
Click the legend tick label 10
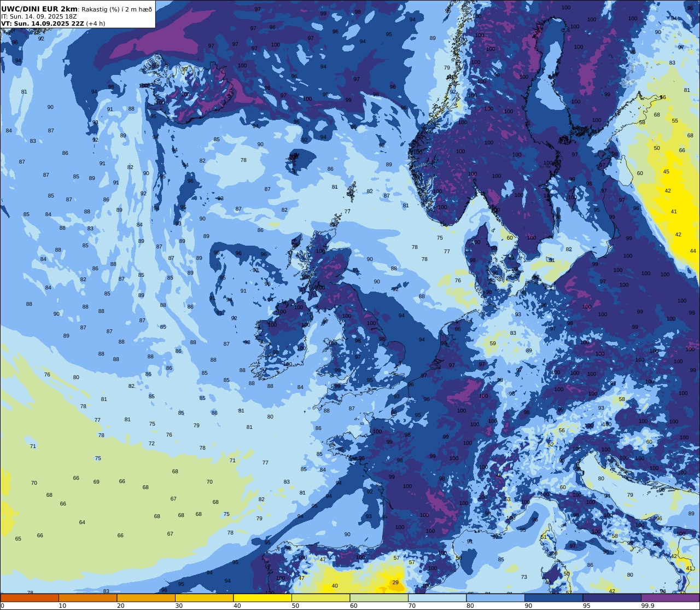(x=62, y=606)
